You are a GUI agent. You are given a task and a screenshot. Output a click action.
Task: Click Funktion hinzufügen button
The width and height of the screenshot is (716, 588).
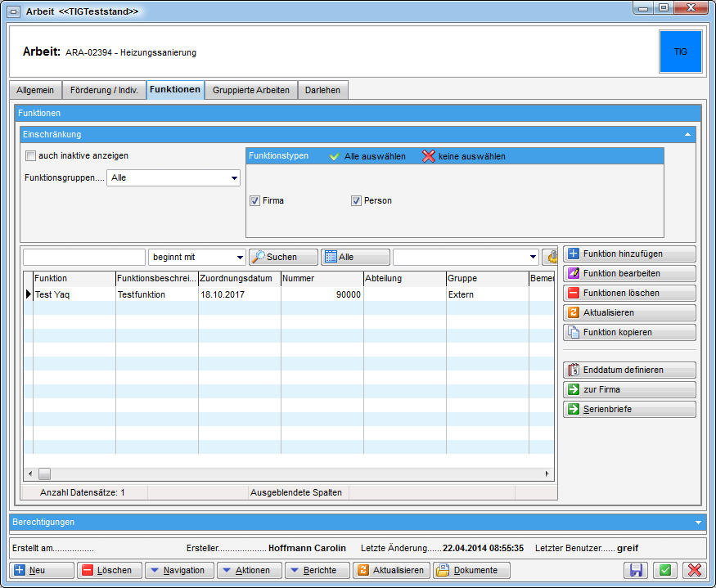629,254
